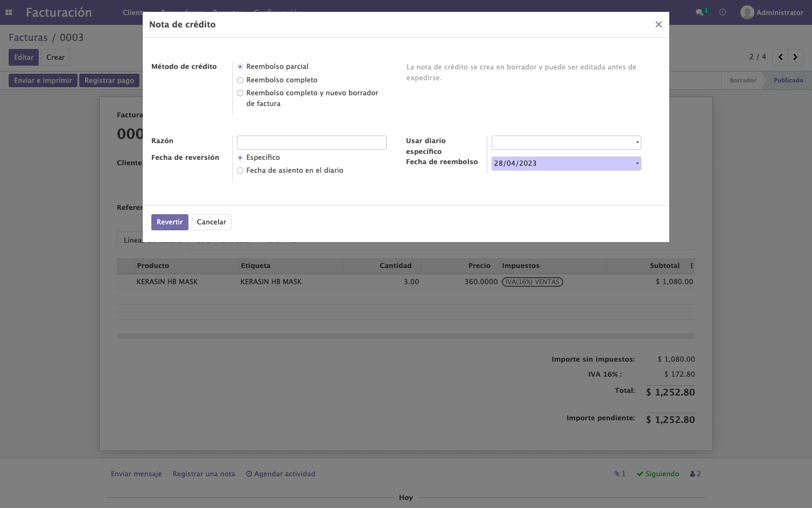Viewport: 812px width, 508px height.
Task: Go to previous invoice record arrow
Action: click(780, 57)
